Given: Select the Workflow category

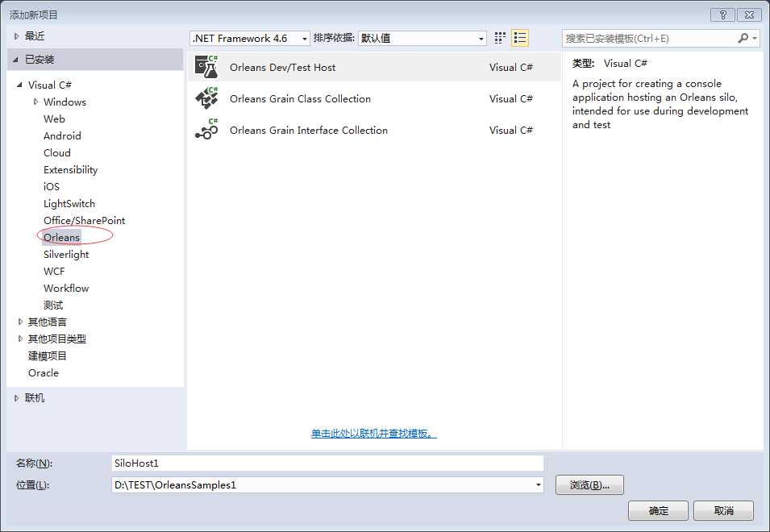Looking at the screenshot, I should point(66,288).
